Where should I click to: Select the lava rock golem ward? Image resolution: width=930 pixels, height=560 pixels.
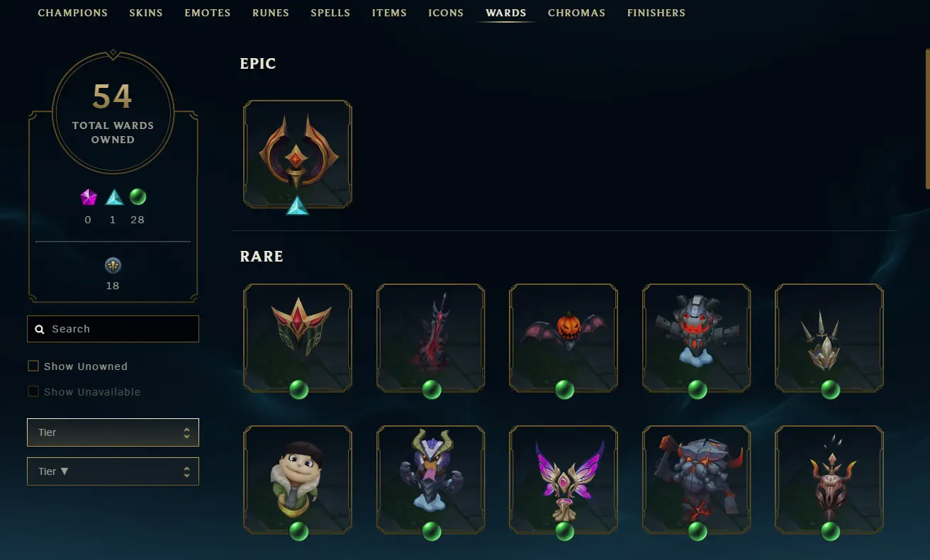[x=697, y=480]
